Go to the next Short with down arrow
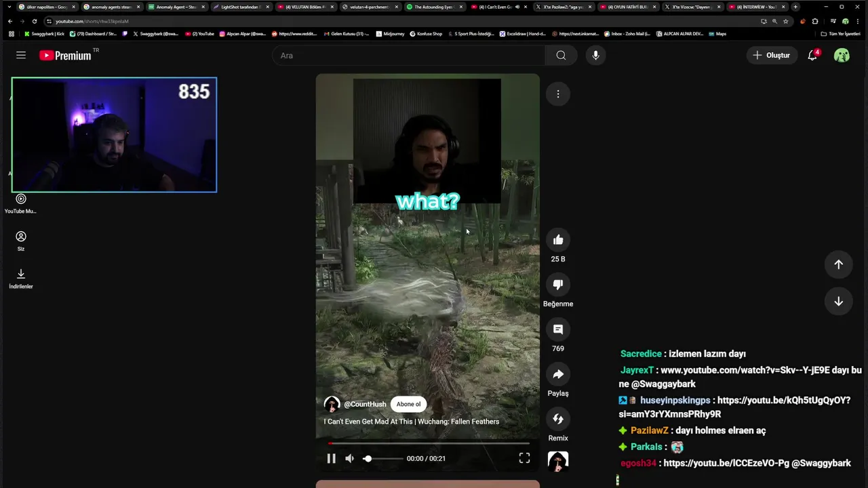This screenshot has height=488, width=868. pos(838,302)
